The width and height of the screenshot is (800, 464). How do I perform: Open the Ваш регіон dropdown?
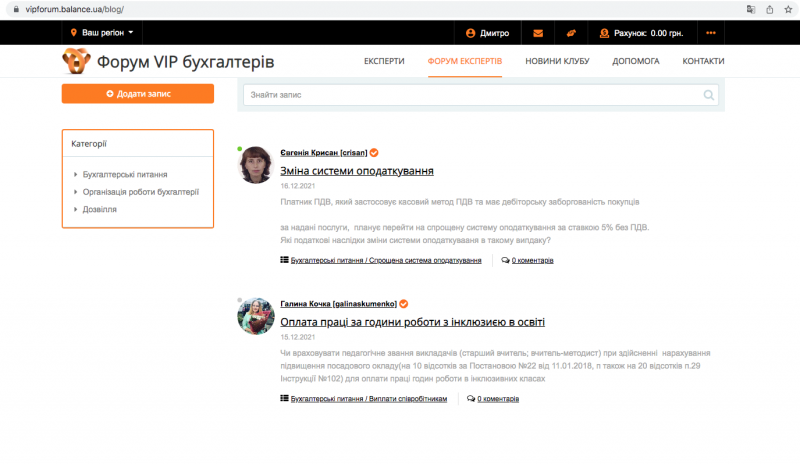point(102,33)
